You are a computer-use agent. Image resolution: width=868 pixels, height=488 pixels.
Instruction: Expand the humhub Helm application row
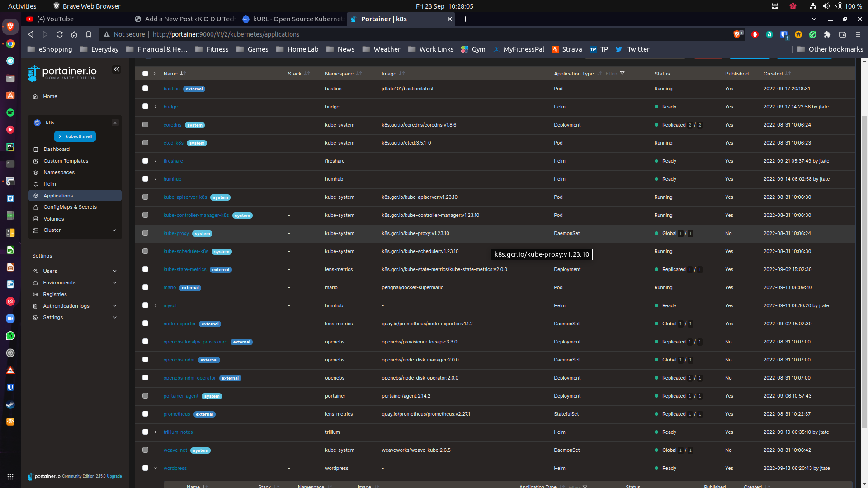point(156,179)
